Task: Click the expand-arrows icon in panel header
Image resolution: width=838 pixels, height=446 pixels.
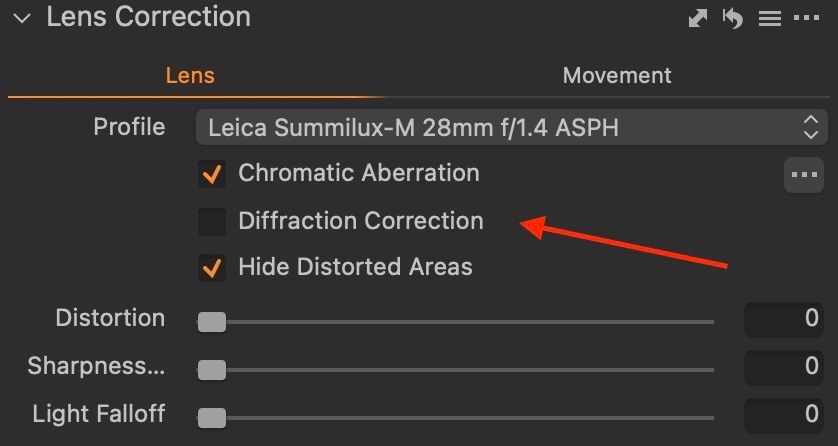Action: pyautogui.click(x=699, y=18)
